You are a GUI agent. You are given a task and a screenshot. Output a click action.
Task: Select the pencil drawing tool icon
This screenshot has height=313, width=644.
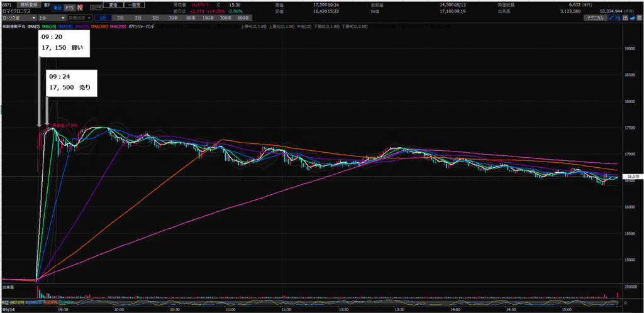(611, 18)
